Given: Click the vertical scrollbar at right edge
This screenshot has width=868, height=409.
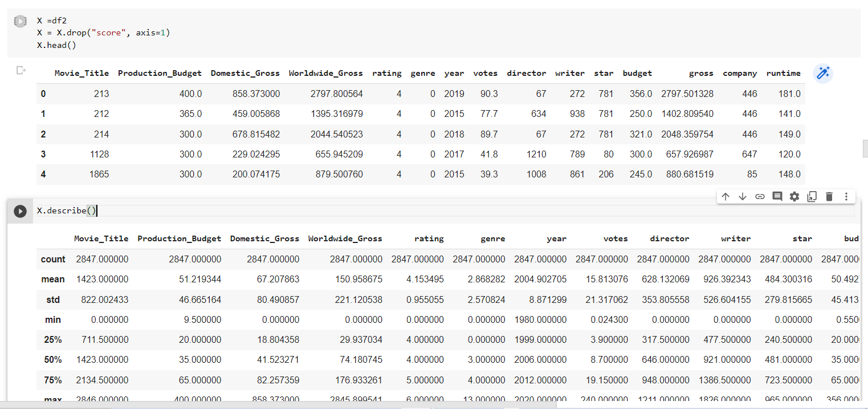Looking at the screenshot, I should coord(865,147).
